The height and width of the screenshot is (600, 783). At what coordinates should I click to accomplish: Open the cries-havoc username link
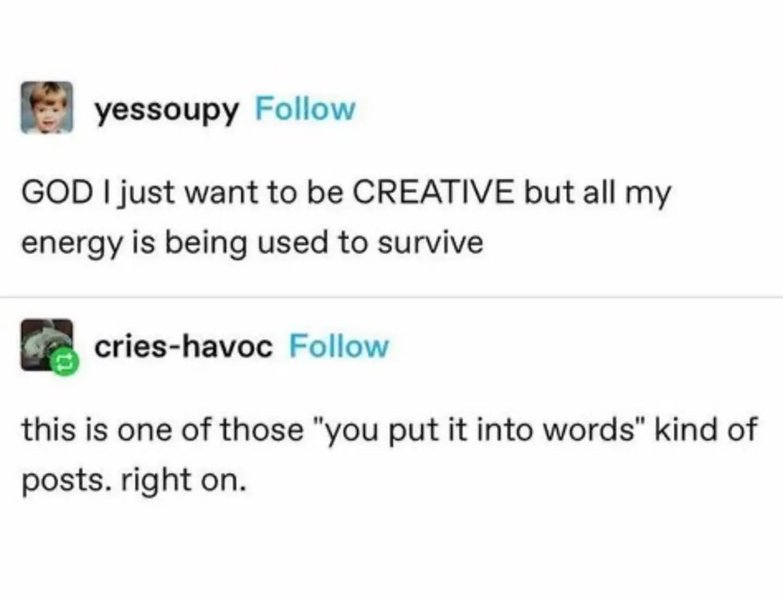[x=182, y=347]
